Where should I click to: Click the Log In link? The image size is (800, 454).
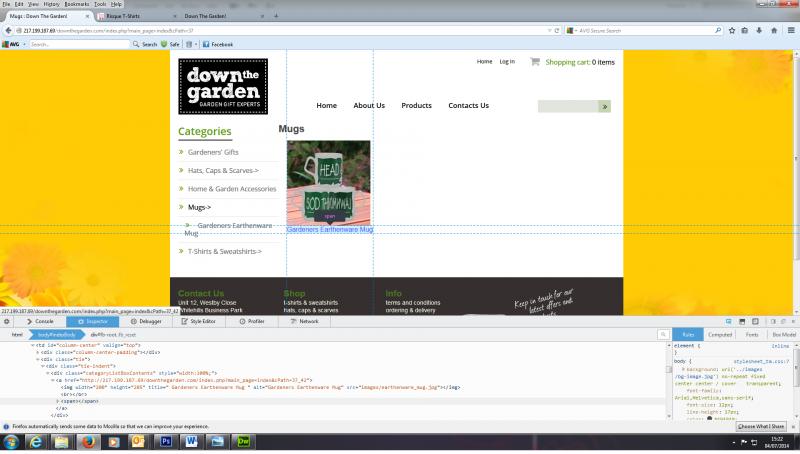507,62
